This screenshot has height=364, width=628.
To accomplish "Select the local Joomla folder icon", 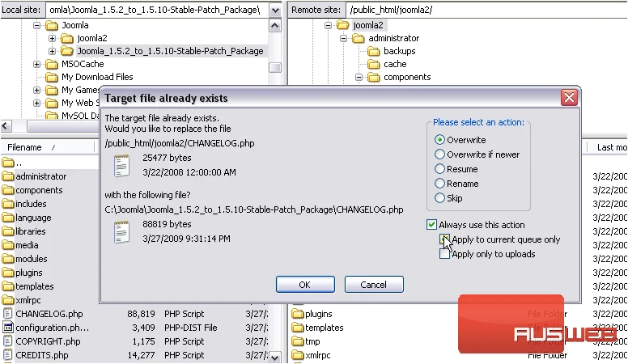I will tap(52, 25).
